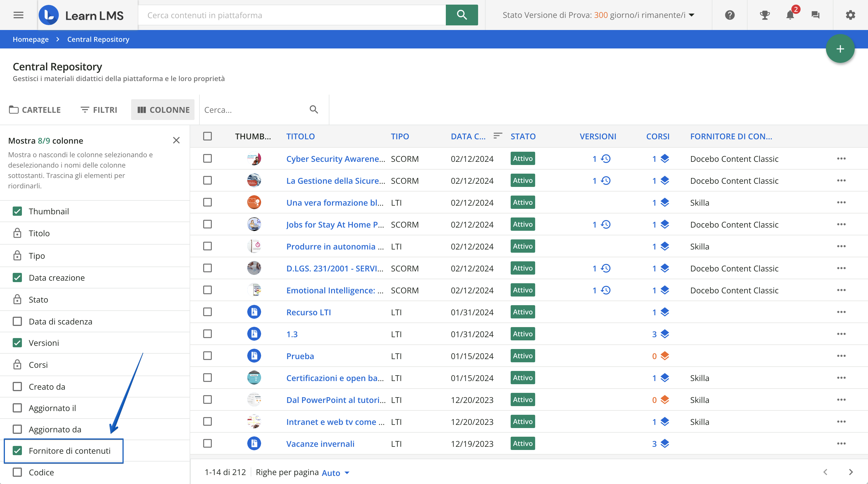Uncheck the Versioni column checkbox
Image resolution: width=868 pixels, height=484 pixels.
(17, 343)
